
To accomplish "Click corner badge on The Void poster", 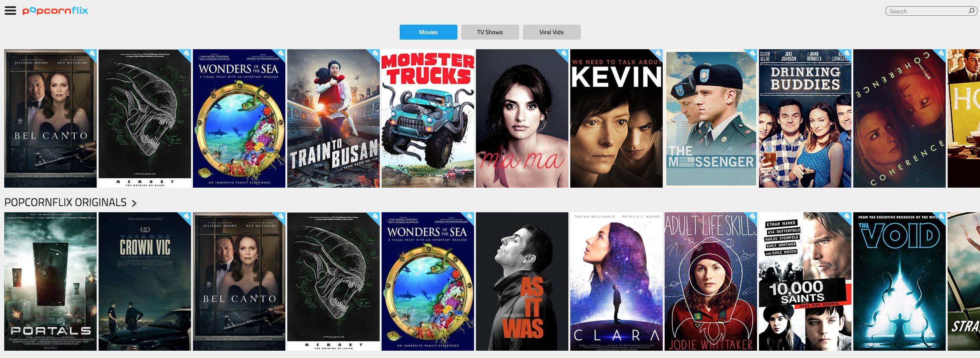I will point(941,217).
